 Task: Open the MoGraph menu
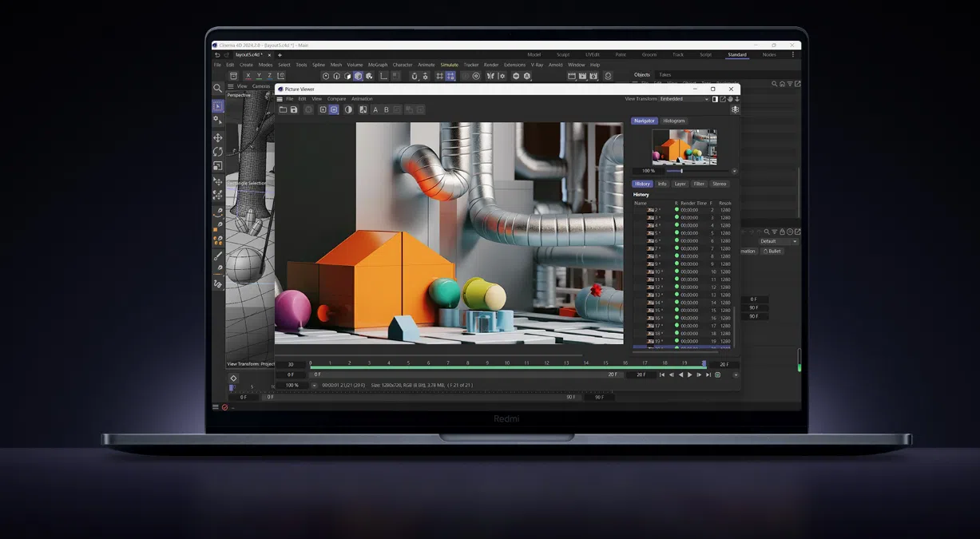click(x=378, y=65)
